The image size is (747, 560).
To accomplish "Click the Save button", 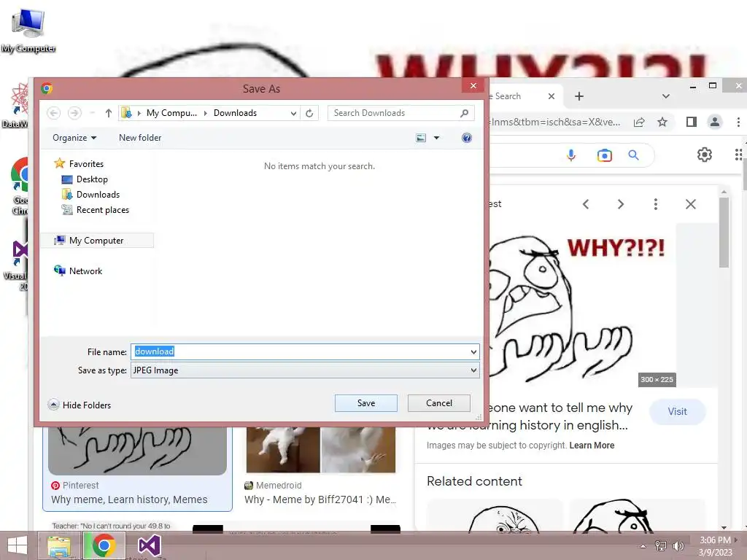I will 366,402.
